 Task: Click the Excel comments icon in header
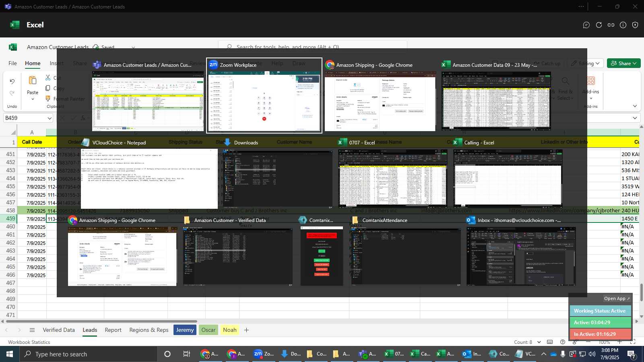[x=586, y=25]
